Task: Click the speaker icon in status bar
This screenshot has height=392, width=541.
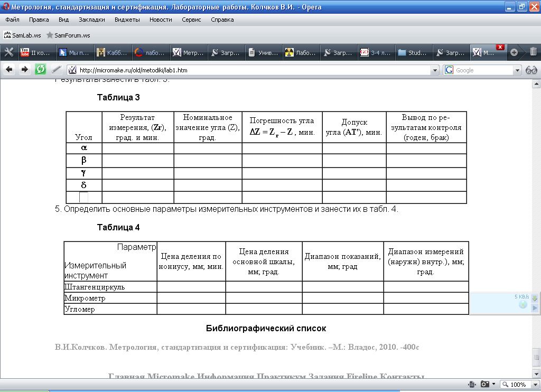Action: (x=472, y=384)
